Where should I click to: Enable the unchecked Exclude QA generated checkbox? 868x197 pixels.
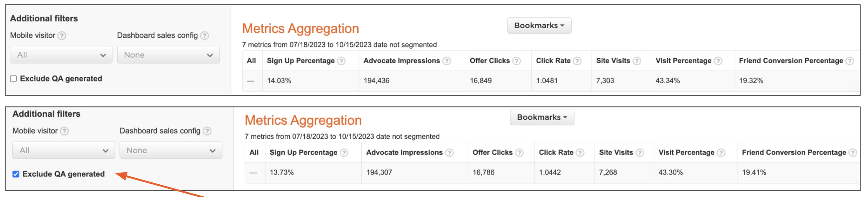click(14, 79)
